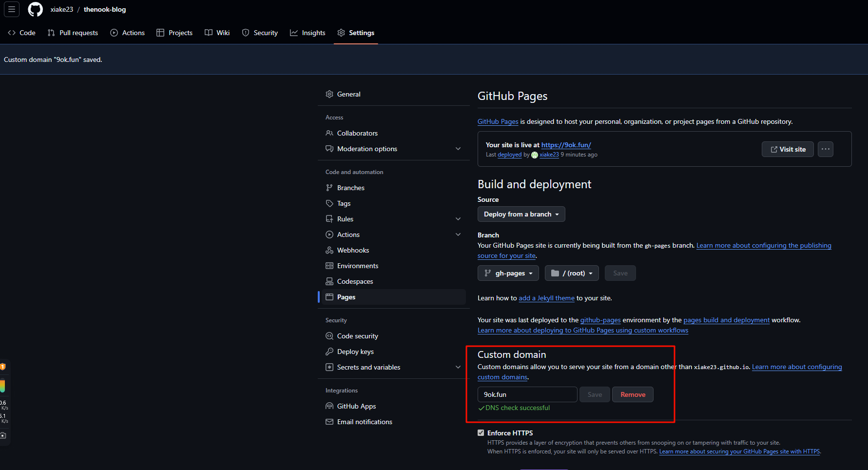Screen dimensions: 868x470
Task: Open the gh-pages branch selector
Action: (508, 273)
